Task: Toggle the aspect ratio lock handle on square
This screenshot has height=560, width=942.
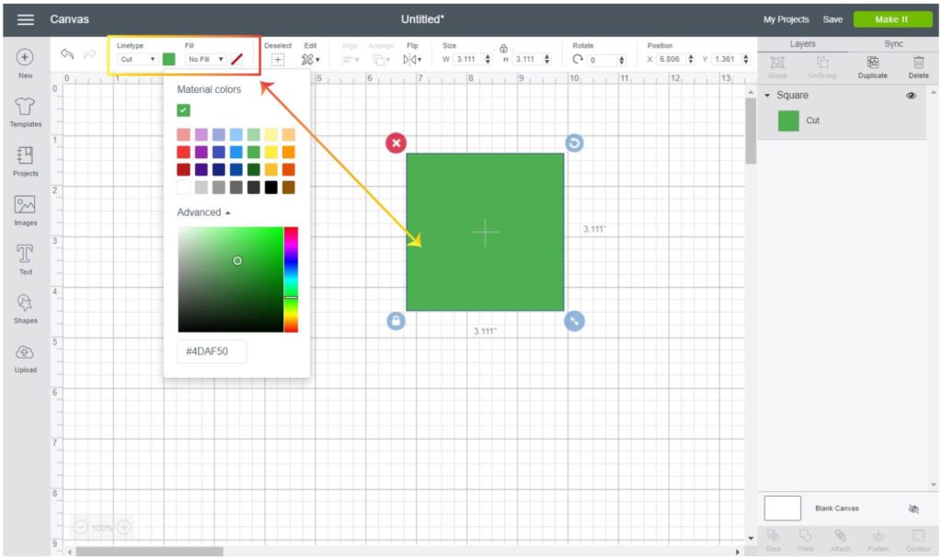Action: tap(396, 321)
